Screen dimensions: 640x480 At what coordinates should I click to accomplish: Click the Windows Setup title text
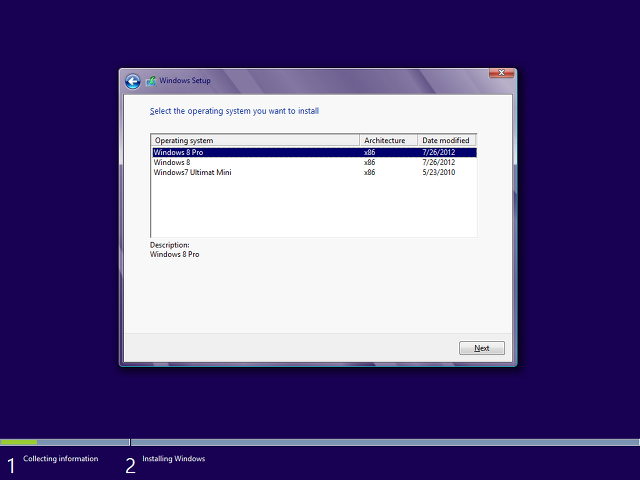tap(185, 80)
